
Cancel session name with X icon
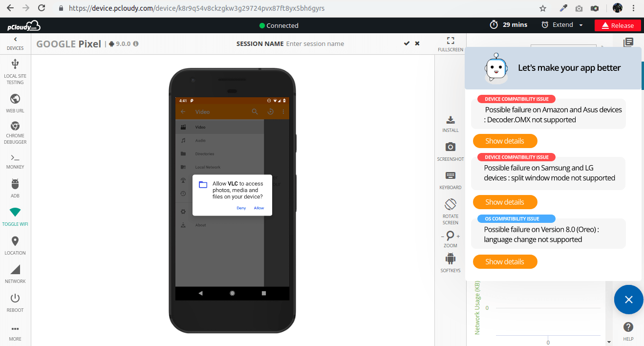pyautogui.click(x=417, y=43)
